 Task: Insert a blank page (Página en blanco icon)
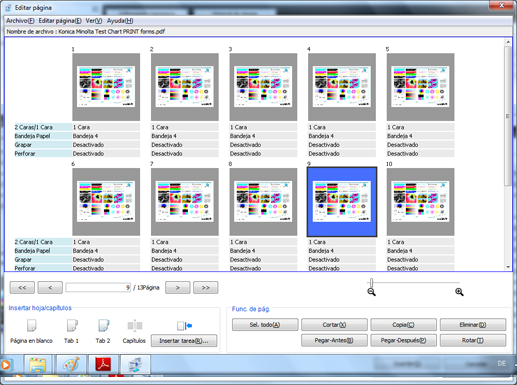[x=31, y=326]
